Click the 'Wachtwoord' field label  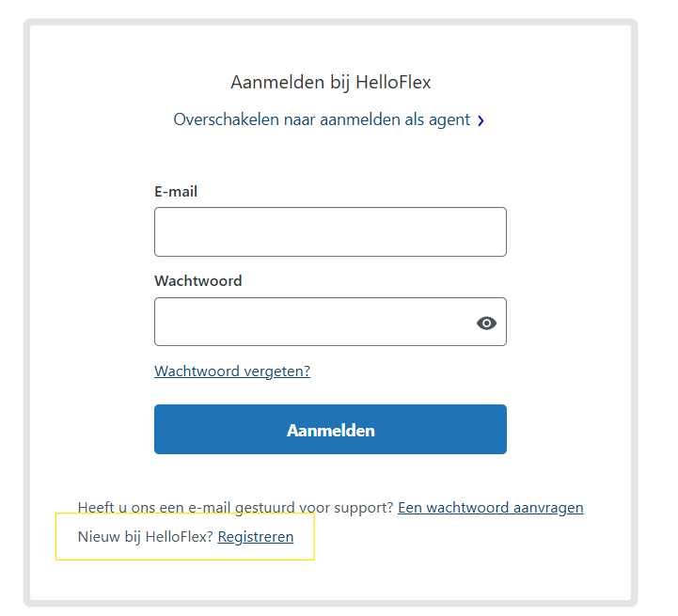[x=197, y=280]
